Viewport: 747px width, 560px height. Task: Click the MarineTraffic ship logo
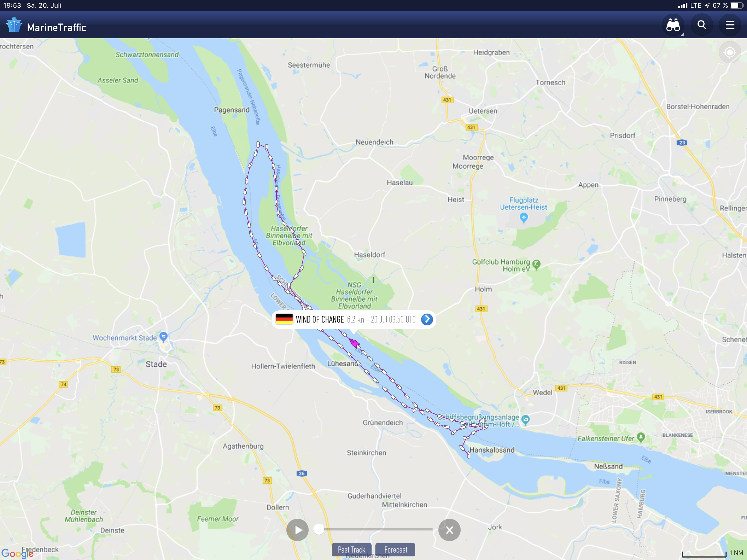coord(14,25)
